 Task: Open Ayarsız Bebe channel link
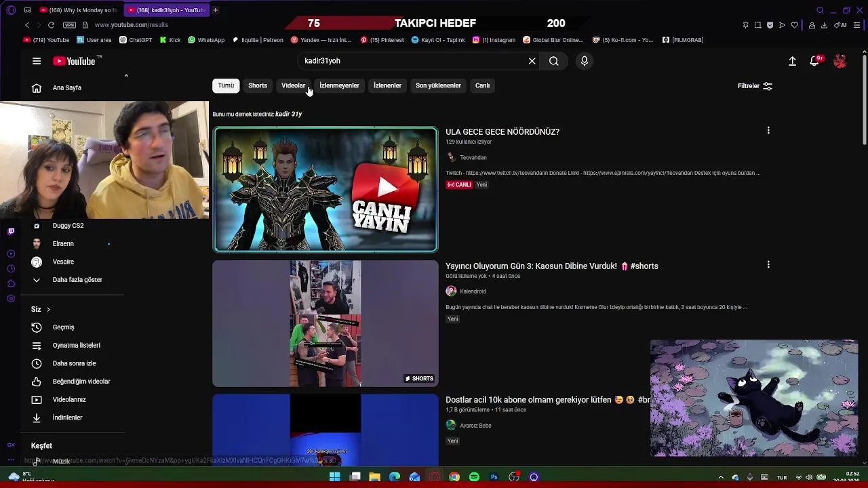click(x=475, y=426)
